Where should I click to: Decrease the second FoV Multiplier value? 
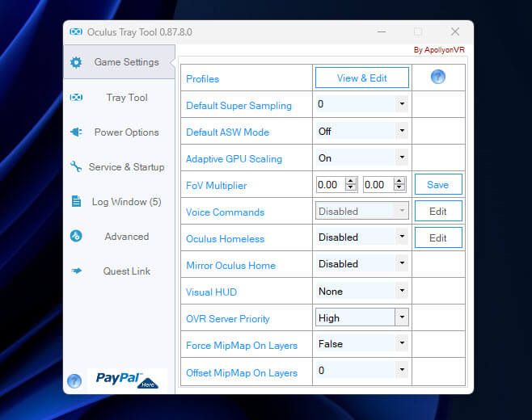[x=399, y=188]
